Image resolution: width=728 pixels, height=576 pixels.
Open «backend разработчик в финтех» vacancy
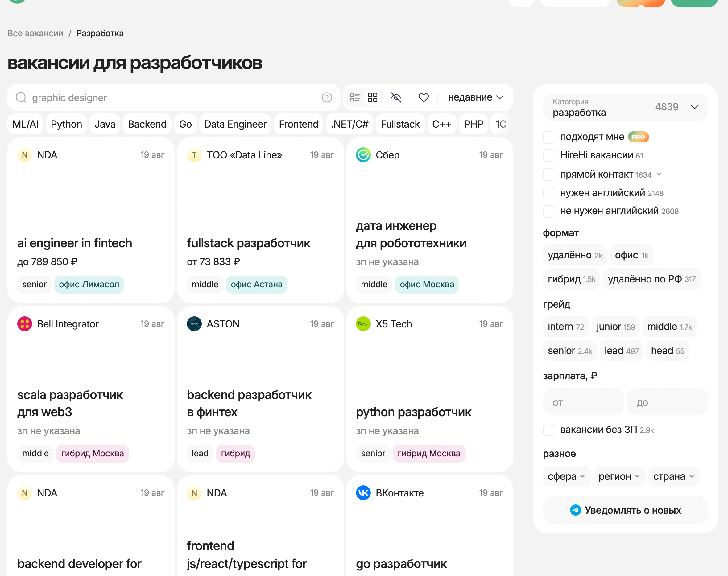coord(249,404)
